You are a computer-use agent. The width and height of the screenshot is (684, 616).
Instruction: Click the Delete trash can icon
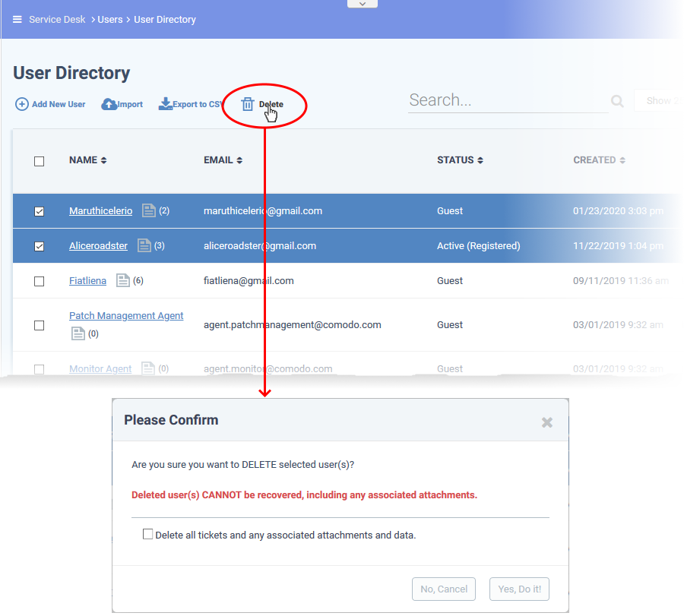pyautogui.click(x=248, y=104)
